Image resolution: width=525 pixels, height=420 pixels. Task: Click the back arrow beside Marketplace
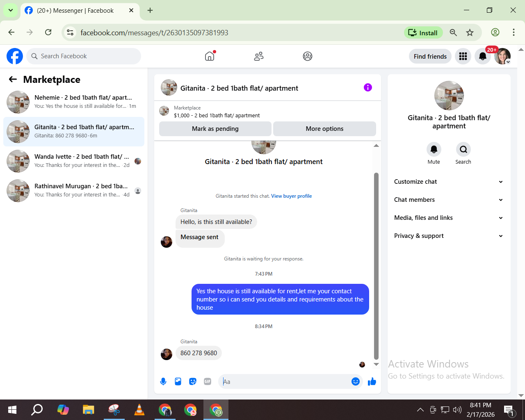coord(13,79)
